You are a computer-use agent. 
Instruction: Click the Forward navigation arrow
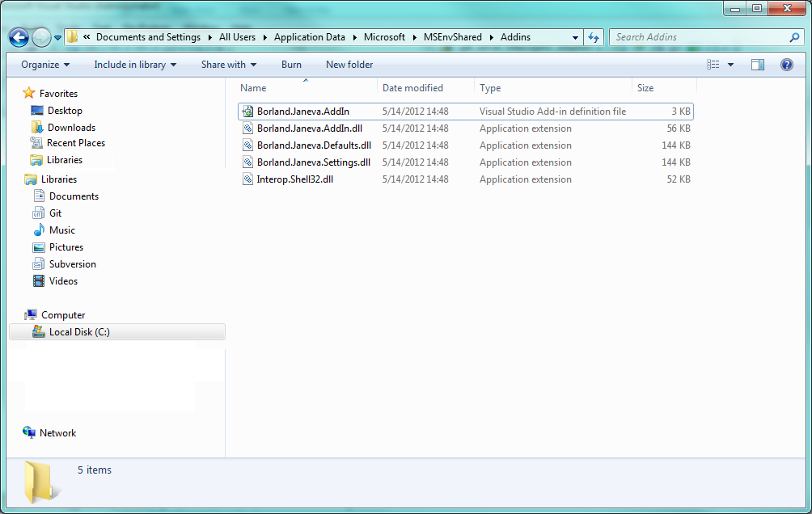click(x=41, y=37)
